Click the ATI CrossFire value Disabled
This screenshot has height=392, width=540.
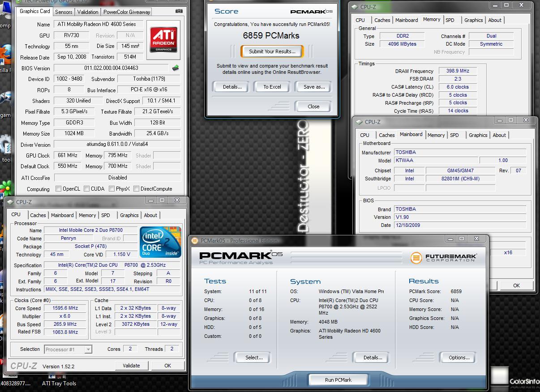tap(117, 178)
